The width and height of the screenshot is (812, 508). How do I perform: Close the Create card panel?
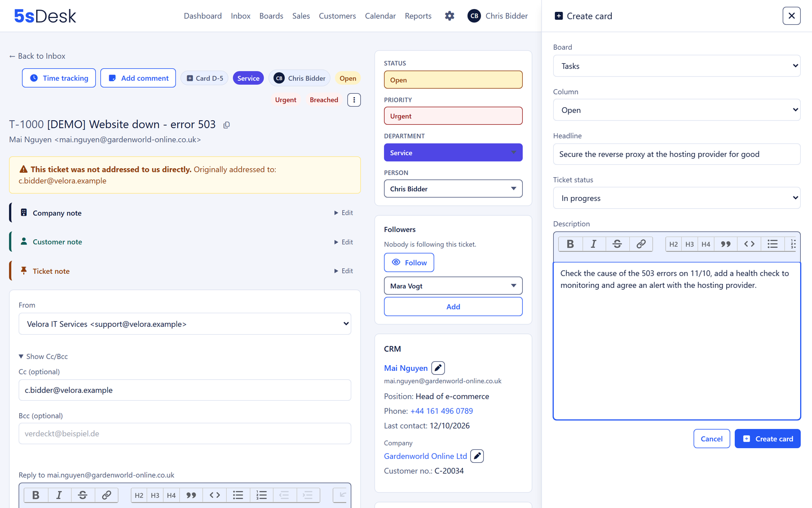point(792,16)
